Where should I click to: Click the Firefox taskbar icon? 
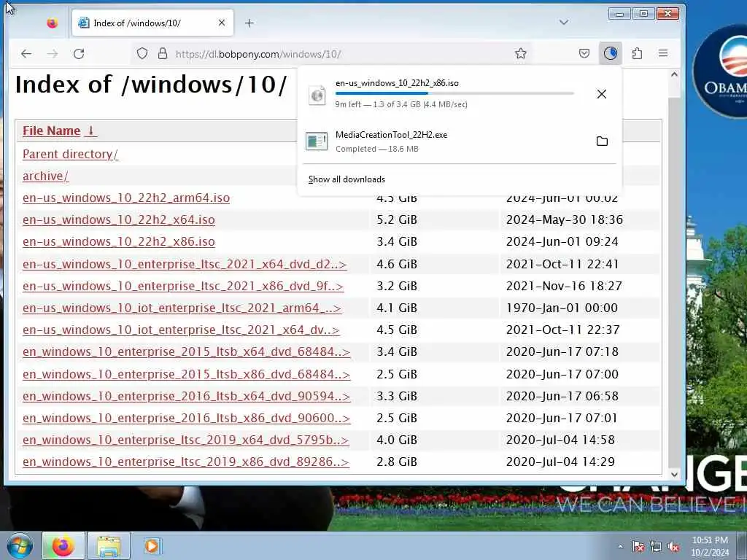(x=63, y=545)
